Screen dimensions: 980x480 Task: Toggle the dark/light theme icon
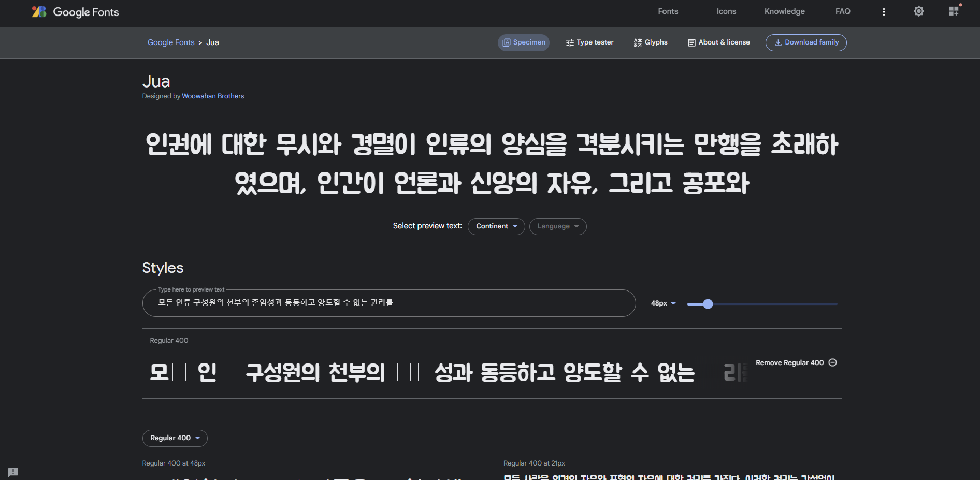tap(919, 11)
